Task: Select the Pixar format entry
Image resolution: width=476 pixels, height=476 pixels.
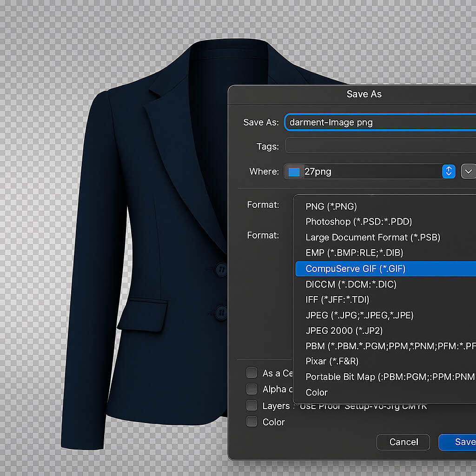Action: 332,361
